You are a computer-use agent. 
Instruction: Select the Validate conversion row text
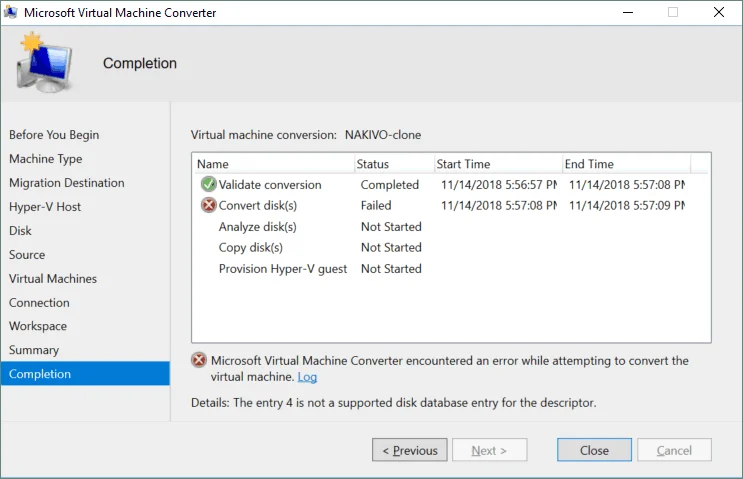tap(270, 185)
